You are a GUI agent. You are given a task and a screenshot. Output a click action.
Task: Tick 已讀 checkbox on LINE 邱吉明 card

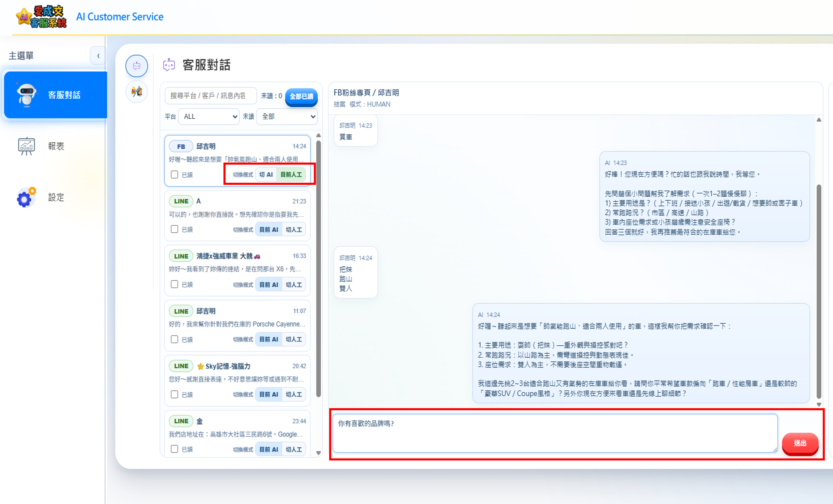pyautogui.click(x=174, y=339)
